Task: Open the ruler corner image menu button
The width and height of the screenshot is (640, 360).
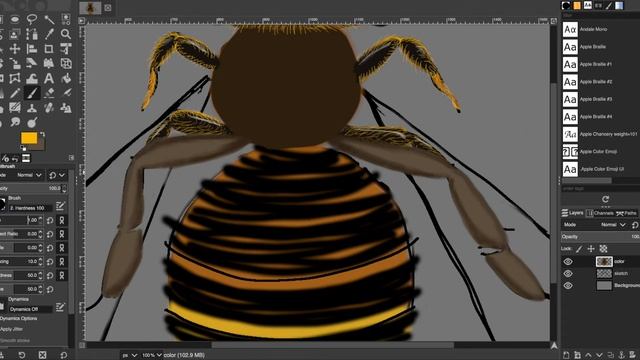Action: pos(82,20)
